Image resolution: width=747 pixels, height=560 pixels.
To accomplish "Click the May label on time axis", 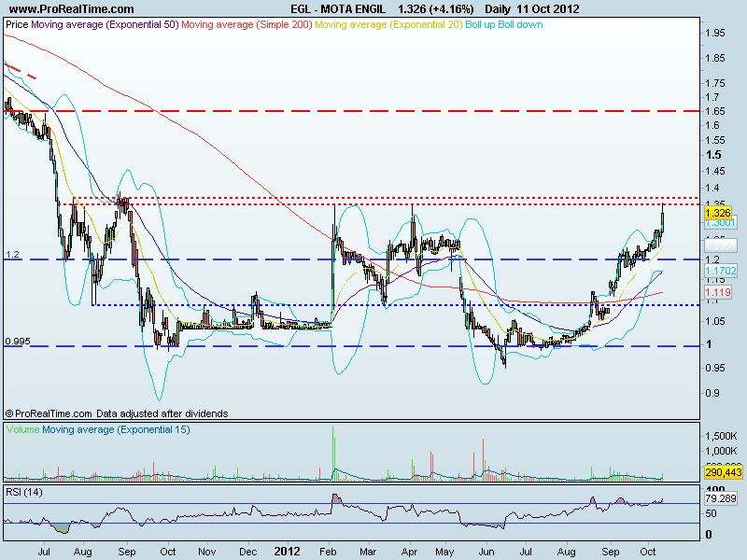I will tap(444, 552).
